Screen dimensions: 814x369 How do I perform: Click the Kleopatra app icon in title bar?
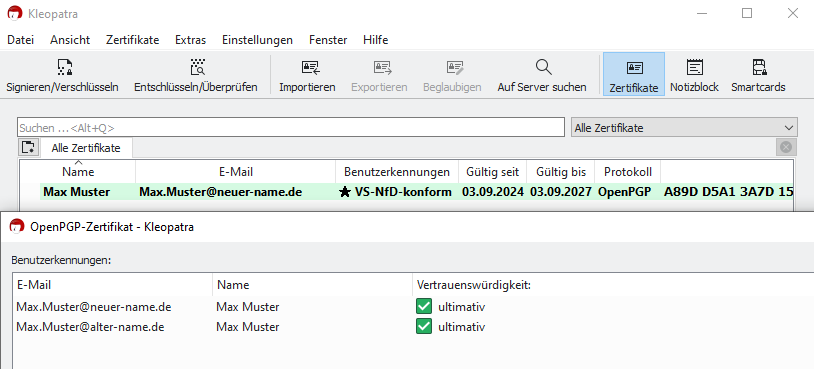15,13
